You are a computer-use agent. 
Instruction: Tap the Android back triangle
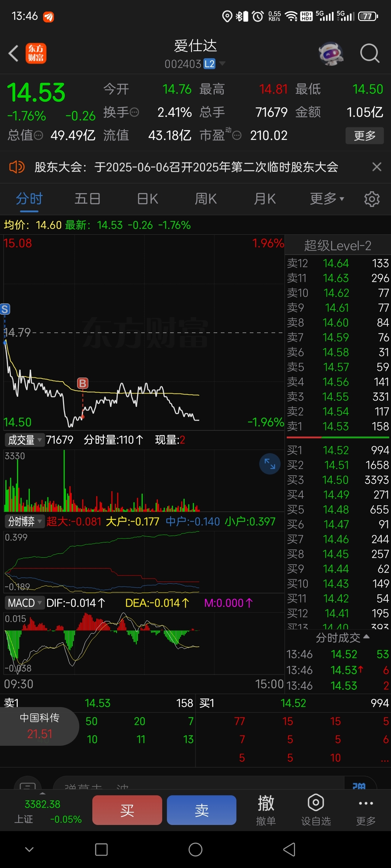[x=289, y=849]
